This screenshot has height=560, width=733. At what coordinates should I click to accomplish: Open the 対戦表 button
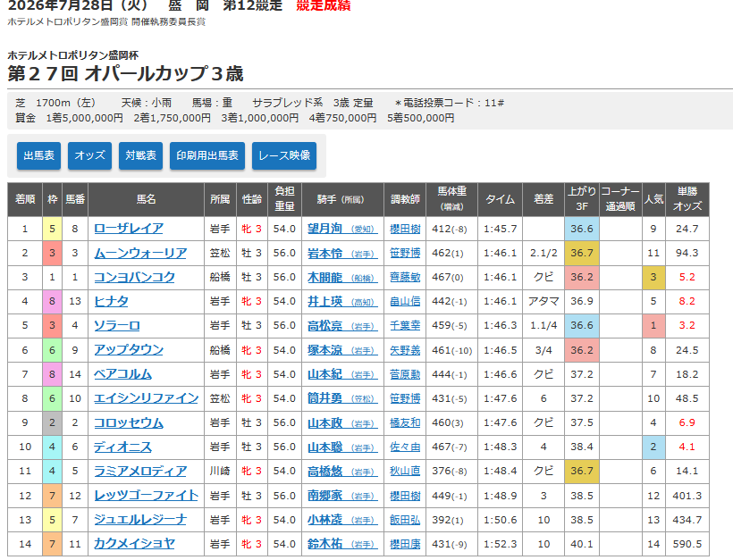140,155
